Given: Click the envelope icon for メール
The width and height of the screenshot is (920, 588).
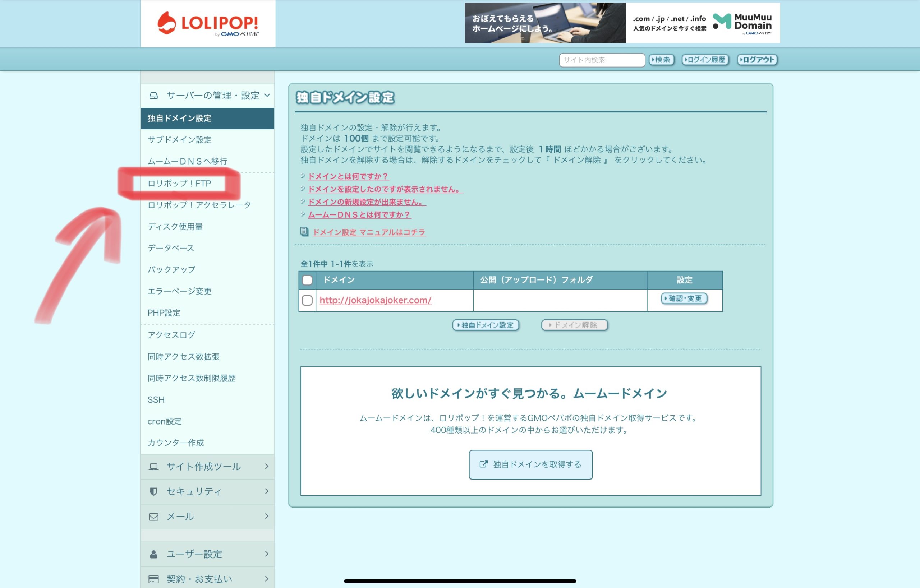Looking at the screenshot, I should [153, 517].
